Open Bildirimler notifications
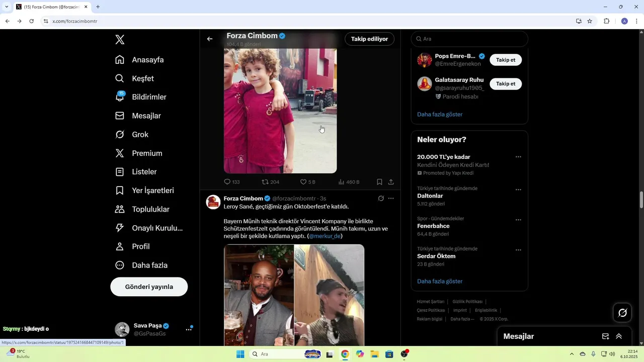644x362 pixels. [x=141, y=97]
